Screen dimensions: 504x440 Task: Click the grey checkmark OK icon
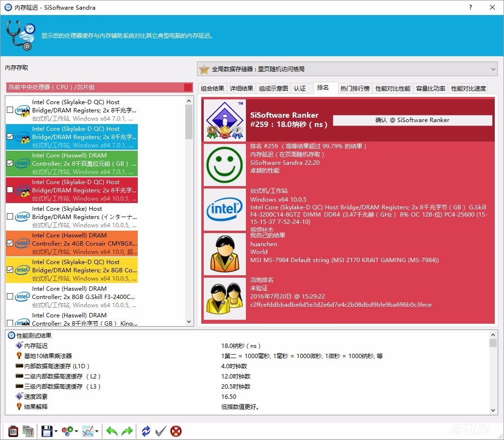161,431
